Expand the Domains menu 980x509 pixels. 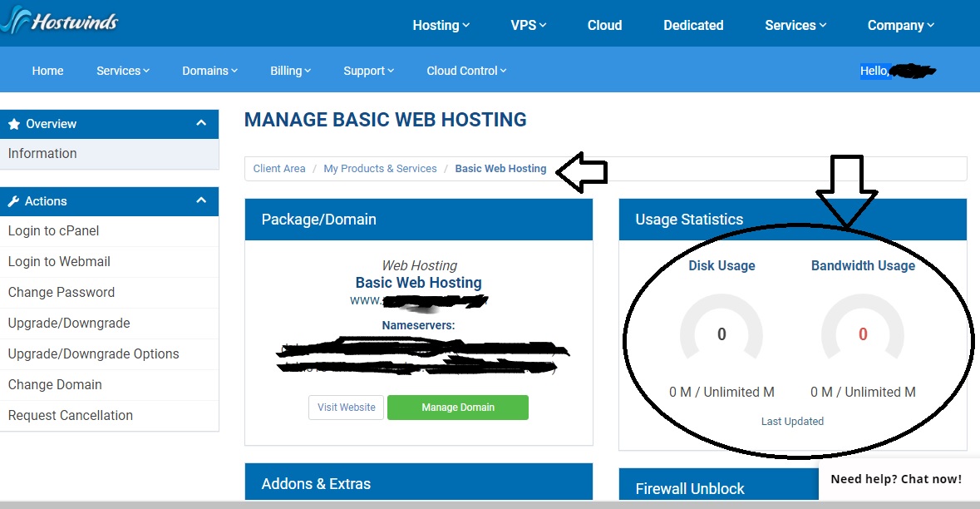click(x=209, y=71)
